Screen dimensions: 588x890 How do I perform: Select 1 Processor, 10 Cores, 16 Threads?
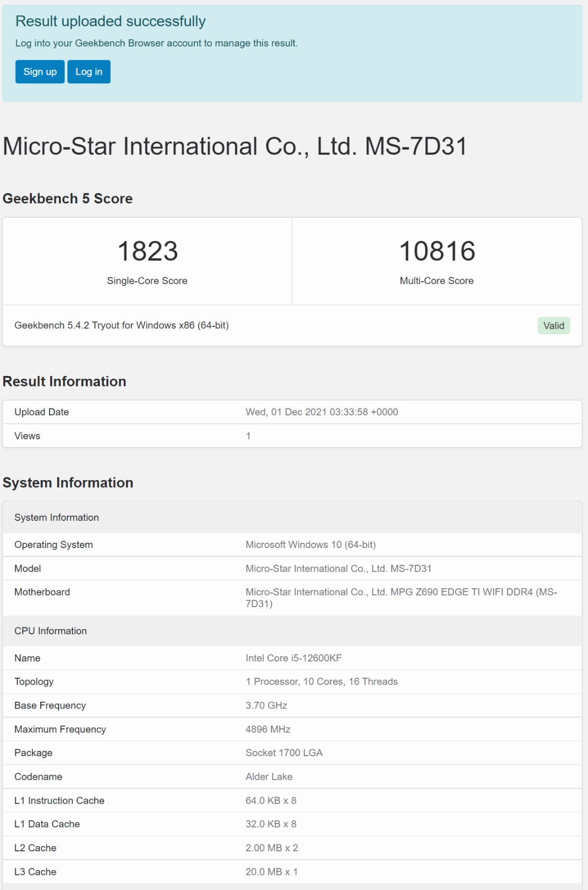point(322,682)
